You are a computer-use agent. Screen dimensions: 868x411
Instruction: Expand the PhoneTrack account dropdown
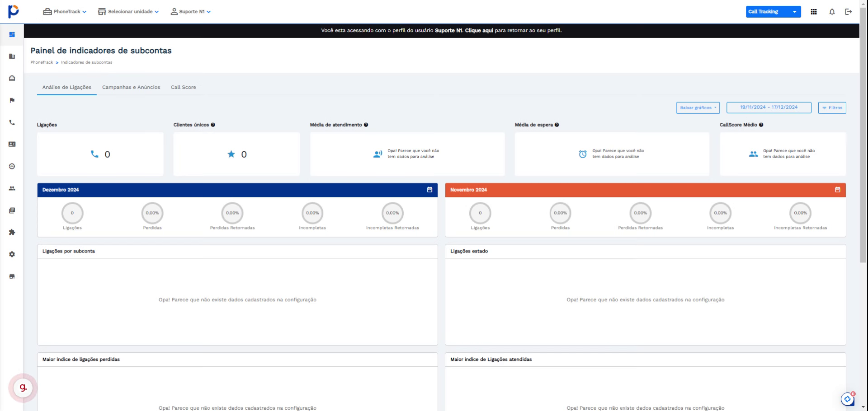click(x=65, y=12)
